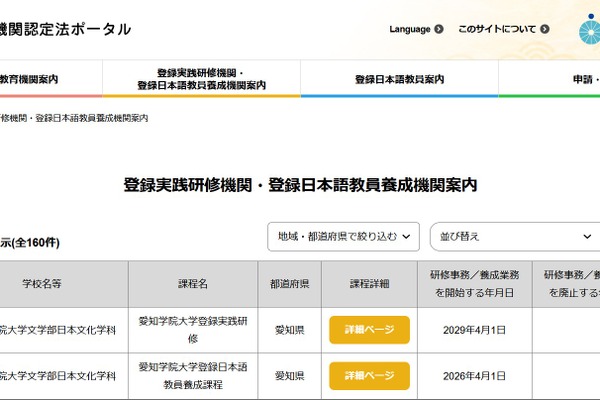Expand the 地域・都道府県で絞り込む dropdown
Viewport: 600px width, 400px height.
[343, 237]
